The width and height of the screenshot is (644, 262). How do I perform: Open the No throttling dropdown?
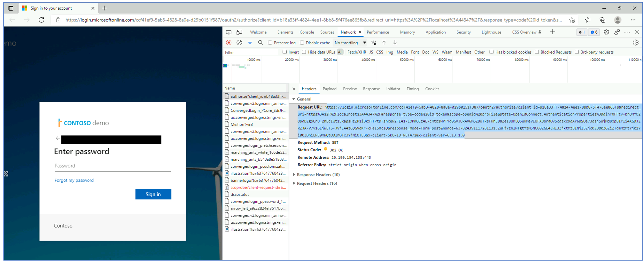point(350,43)
